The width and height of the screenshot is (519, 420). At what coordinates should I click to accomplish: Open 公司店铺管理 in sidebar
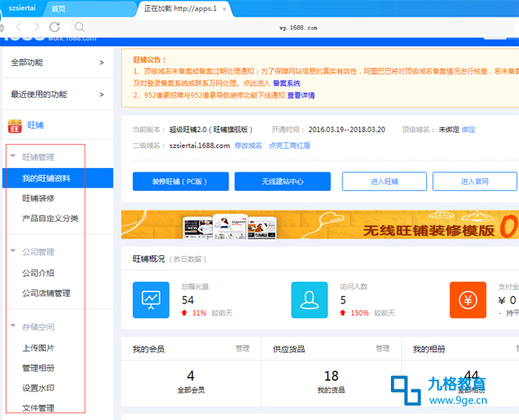46,294
